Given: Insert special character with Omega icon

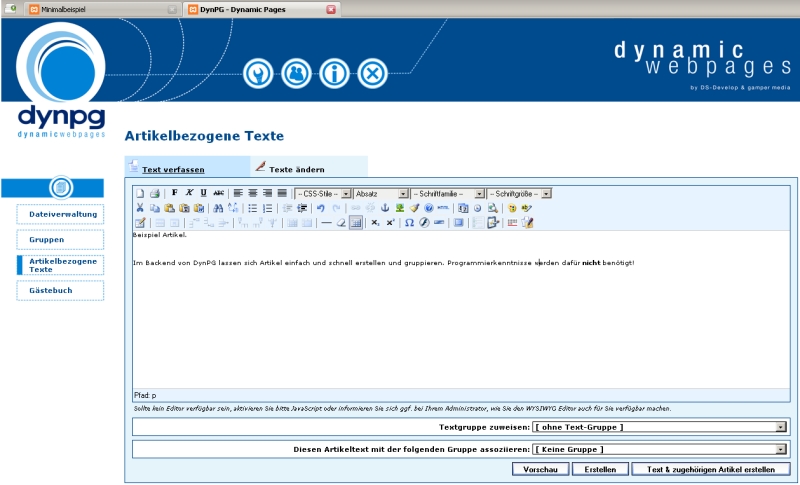Looking at the screenshot, I should click(409, 223).
